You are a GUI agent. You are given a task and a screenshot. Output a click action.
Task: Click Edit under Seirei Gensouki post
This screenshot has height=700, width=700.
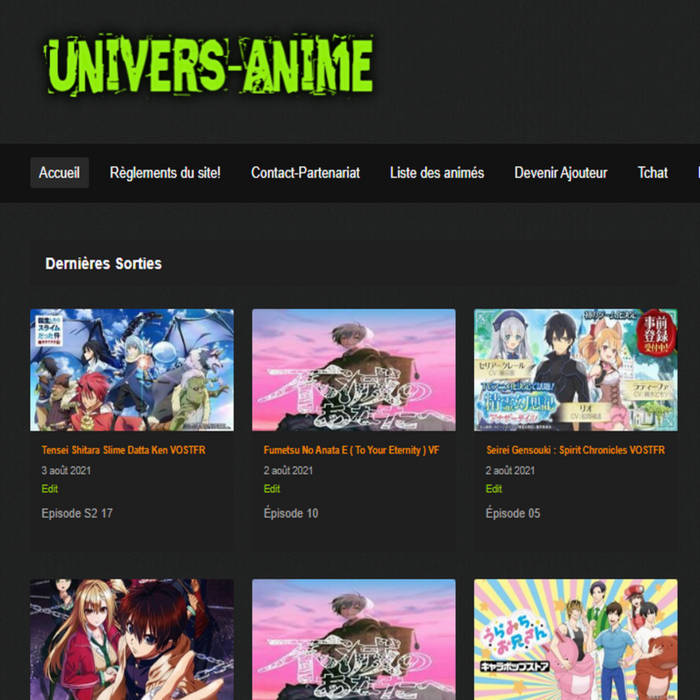[494, 489]
